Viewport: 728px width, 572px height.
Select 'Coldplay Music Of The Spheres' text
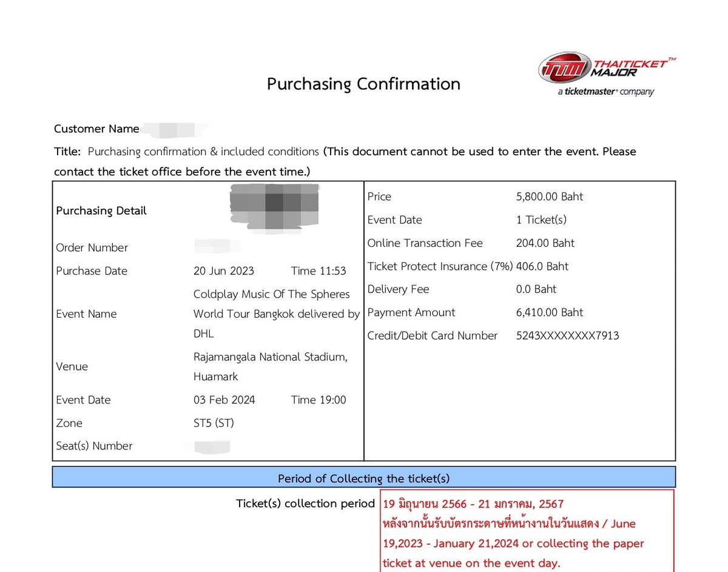click(272, 294)
